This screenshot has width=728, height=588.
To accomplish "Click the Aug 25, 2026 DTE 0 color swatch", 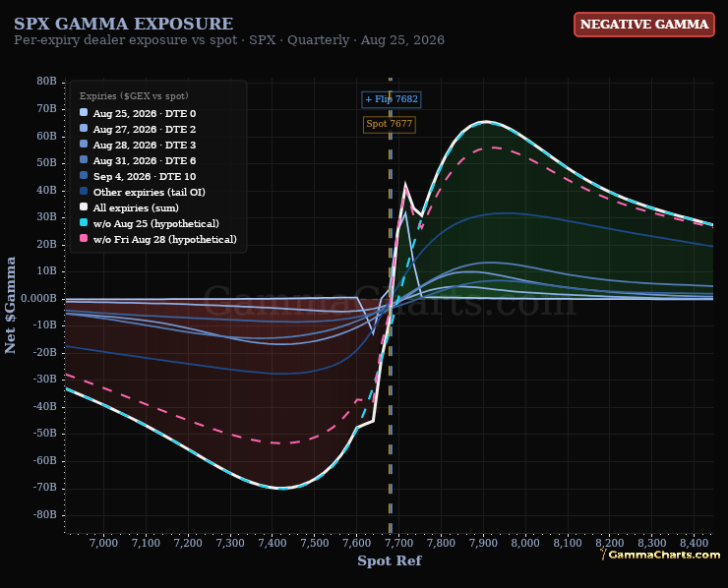I will [x=84, y=112].
